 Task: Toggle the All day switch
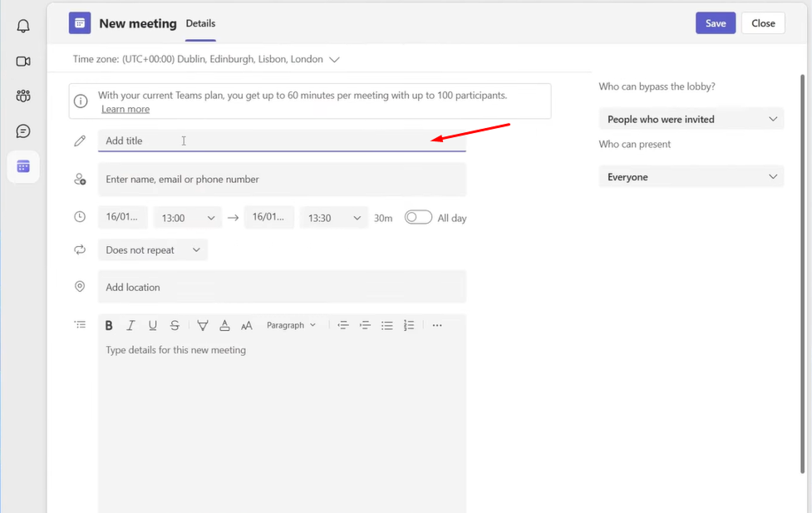pos(418,218)
